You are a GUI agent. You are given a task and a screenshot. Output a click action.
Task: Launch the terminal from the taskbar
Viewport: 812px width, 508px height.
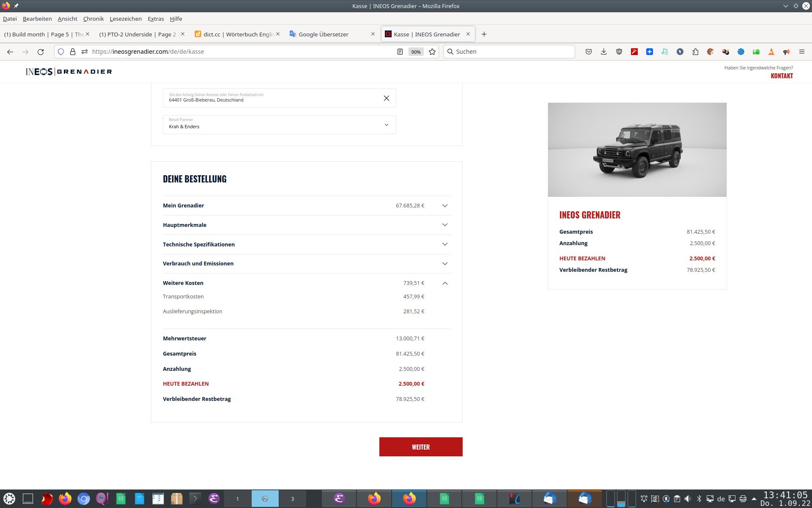point(195,499)
